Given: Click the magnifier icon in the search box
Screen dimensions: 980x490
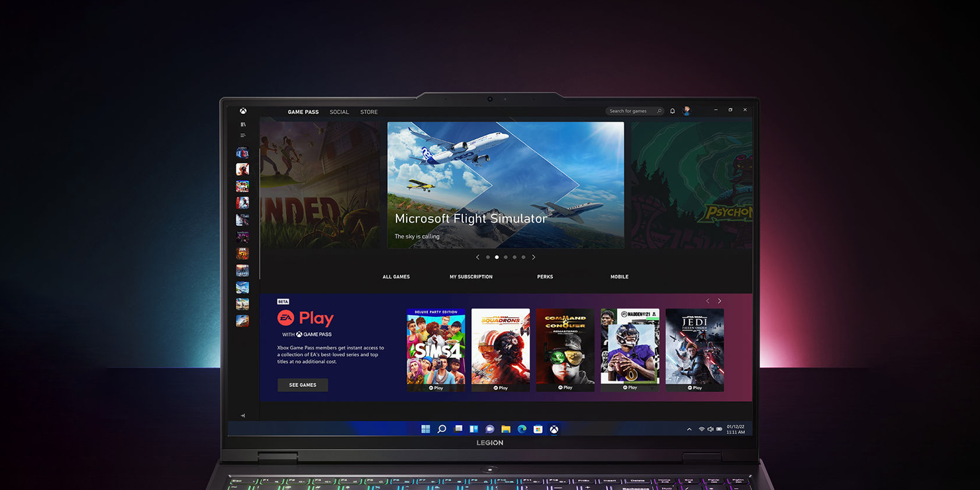Looking at the screenshot, I should [659, 111].
